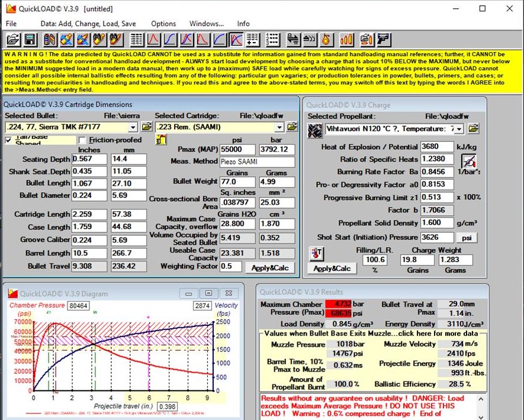The width and height of the screenshot is (524, 420).
Task: Click the three orange cartridges toolbar icon
Action: 347,40
